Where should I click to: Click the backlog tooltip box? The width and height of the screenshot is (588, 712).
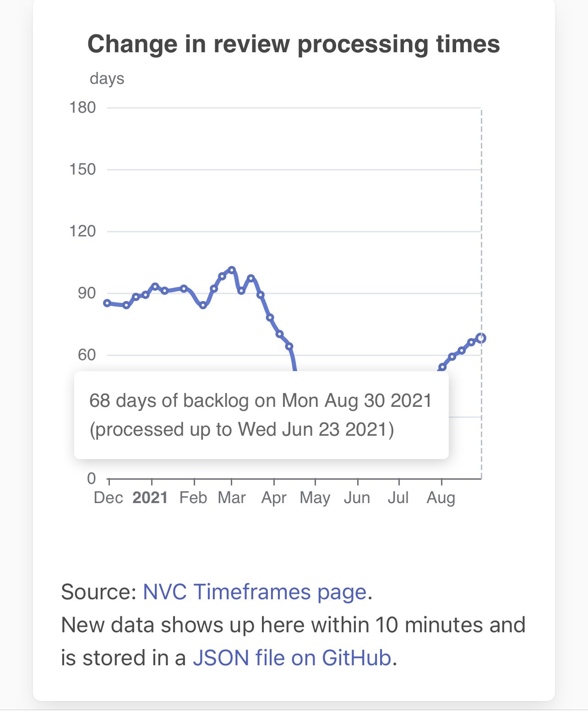[261, 415]
